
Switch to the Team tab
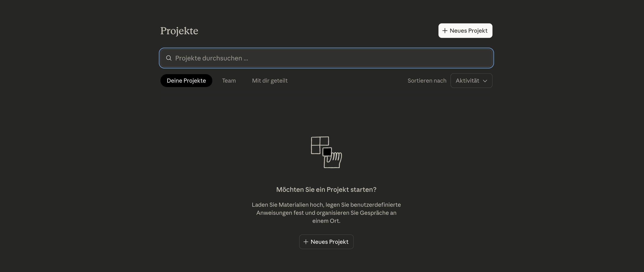coord(229,81)
